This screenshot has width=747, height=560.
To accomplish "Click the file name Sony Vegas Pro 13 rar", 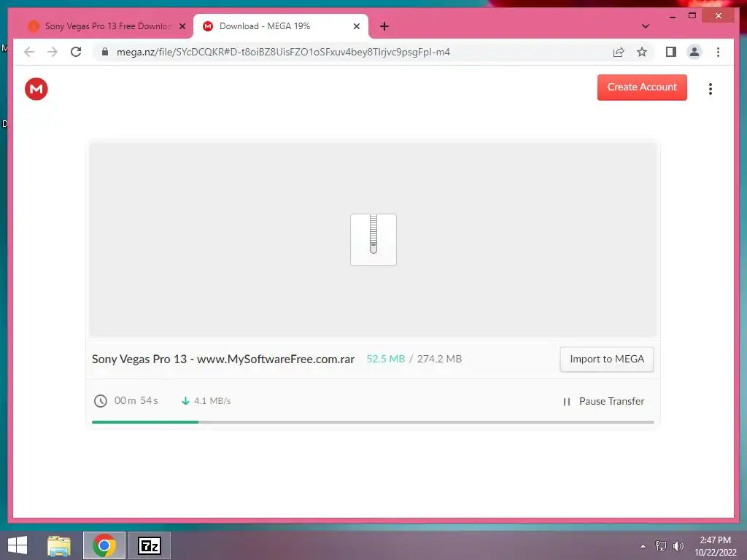I will click(223, 359).
